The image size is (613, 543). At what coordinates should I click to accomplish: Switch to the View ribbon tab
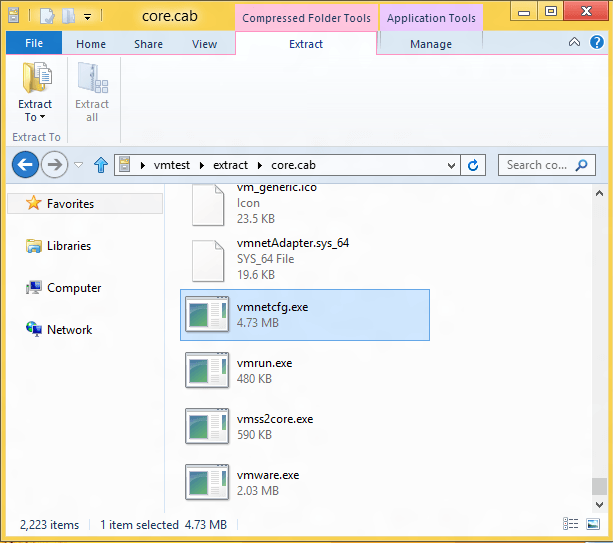pos(204,44)
